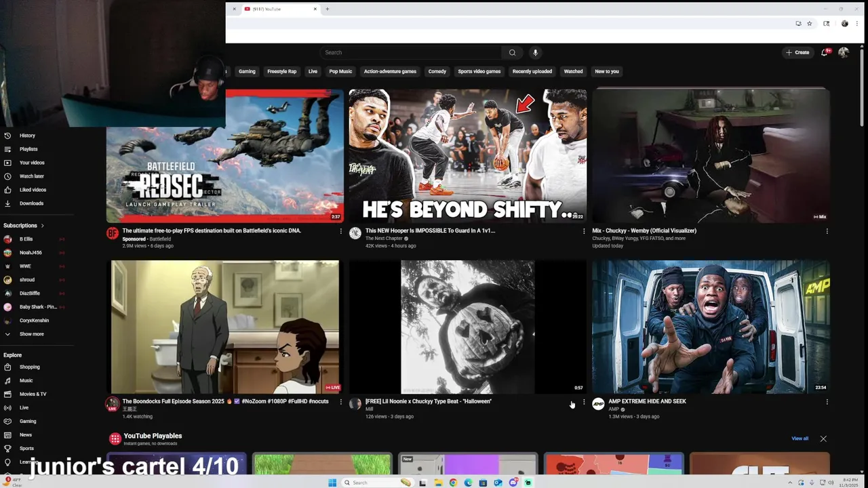Open shroud subscription channel
Viewport: 868px width, 488px height.
point(27,280)
